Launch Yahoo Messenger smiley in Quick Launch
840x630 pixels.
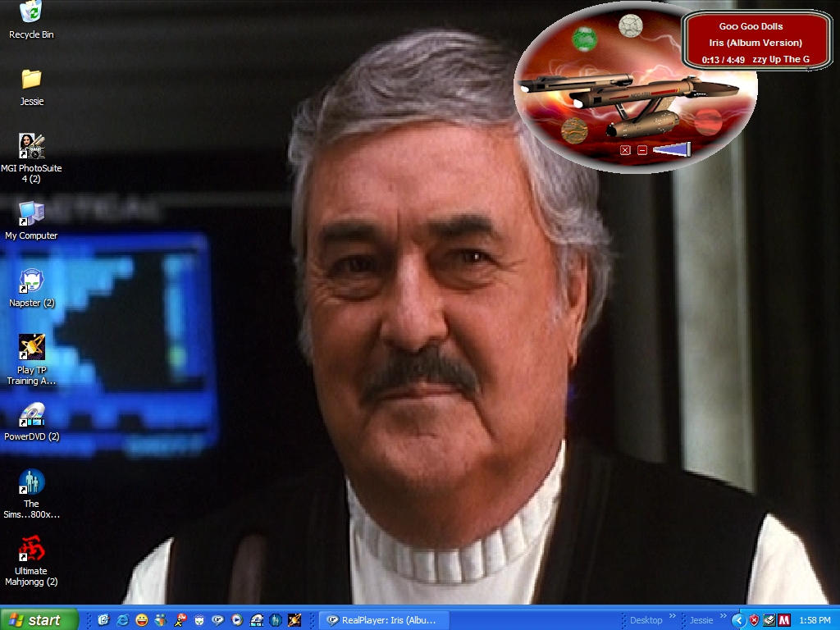[x=142, y=620]
